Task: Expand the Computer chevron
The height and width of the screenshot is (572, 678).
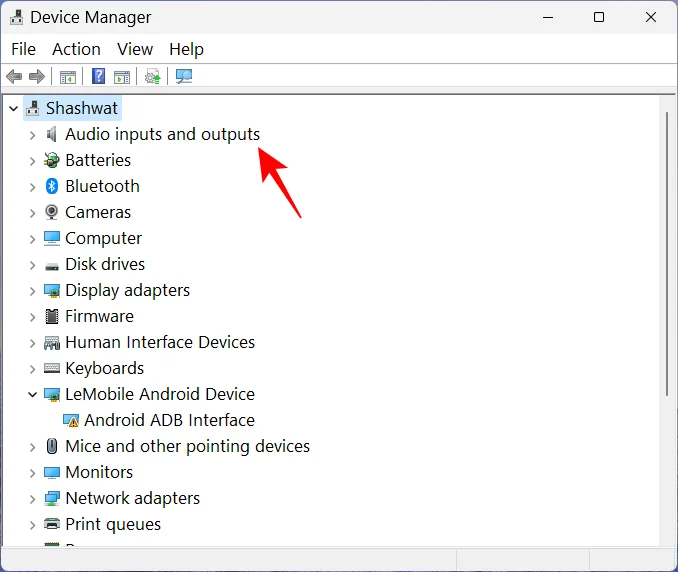Action: tap(32, 239)
